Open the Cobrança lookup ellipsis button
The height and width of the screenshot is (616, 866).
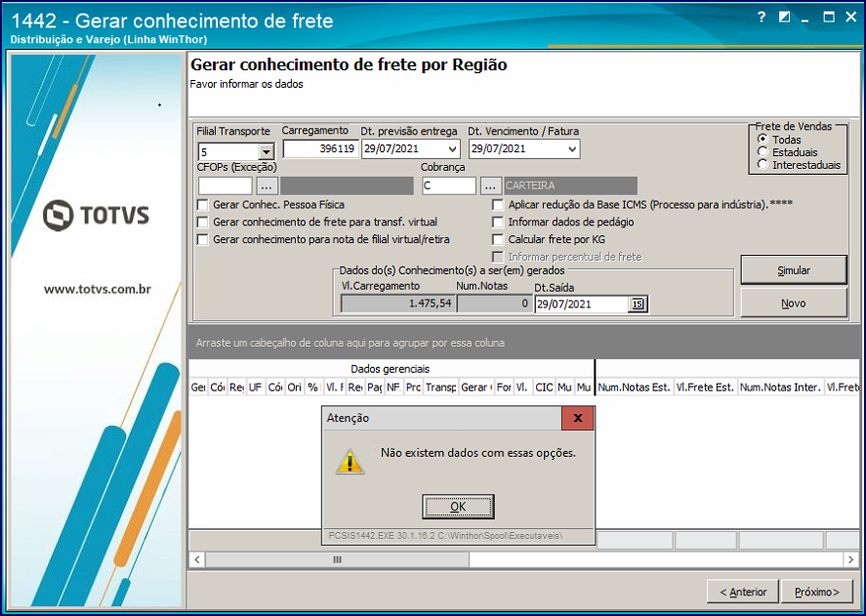click(x=490, y=186)
